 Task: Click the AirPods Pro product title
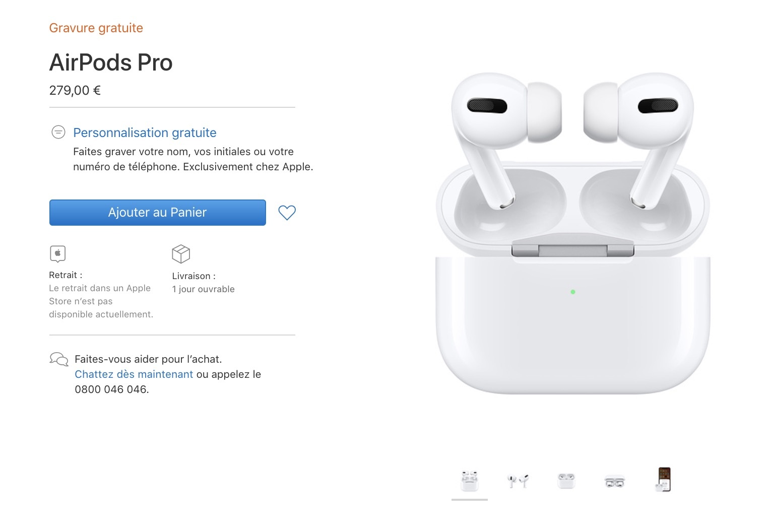[111, 62]
